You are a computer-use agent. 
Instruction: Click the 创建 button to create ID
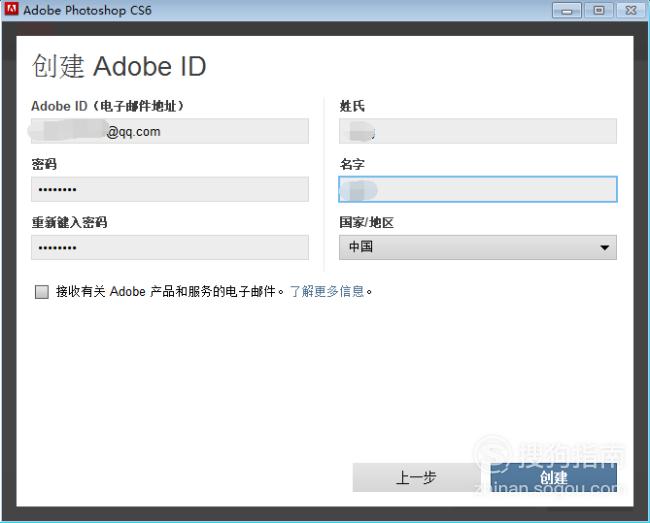click(553, 477)
